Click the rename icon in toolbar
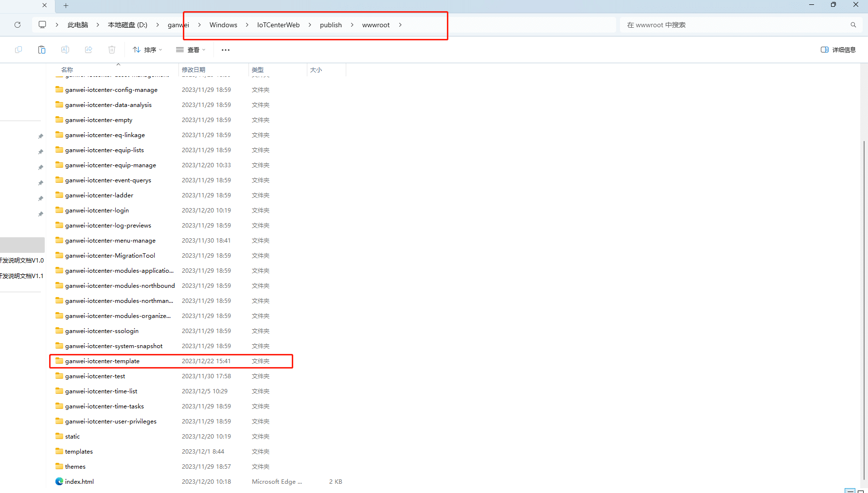The height and width of the screenshot is (493, 868). pos(65,50)
